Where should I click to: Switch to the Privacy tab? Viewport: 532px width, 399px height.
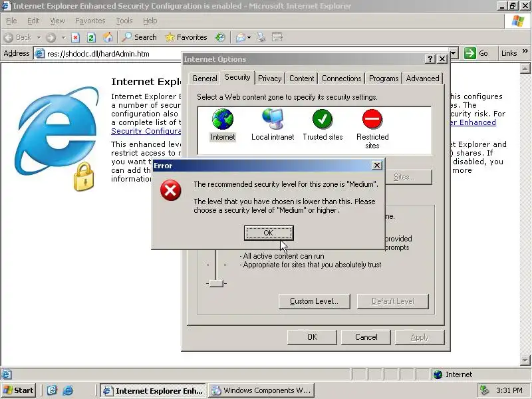coord(270,78)
